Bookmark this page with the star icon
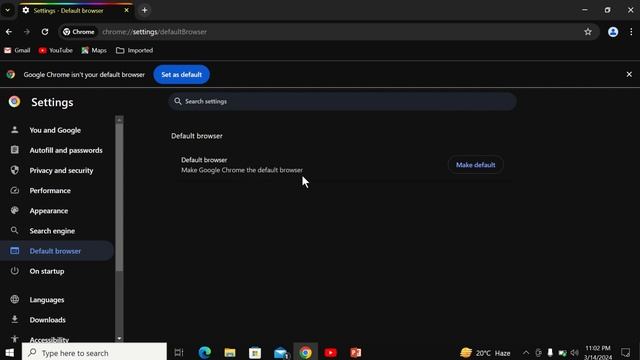Image resolution: width=640 pixels, height=360 pixels. pyautogui.click(x=588, y=32)
